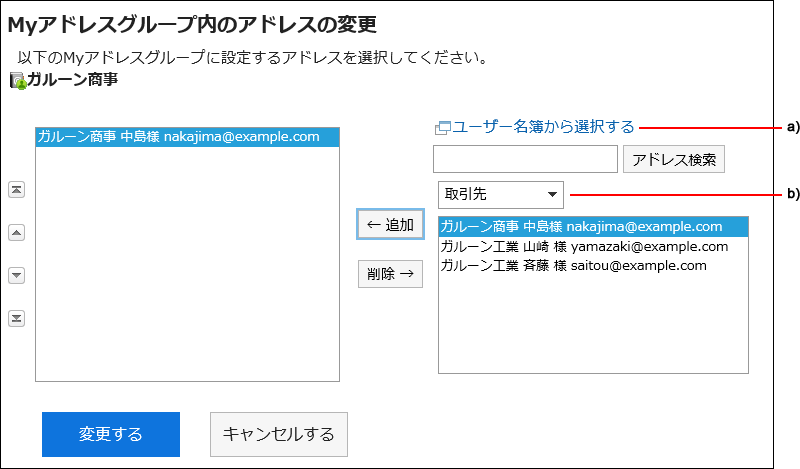
Task: Expand the 取引先 address book dropdown
Action: [500, 194]
